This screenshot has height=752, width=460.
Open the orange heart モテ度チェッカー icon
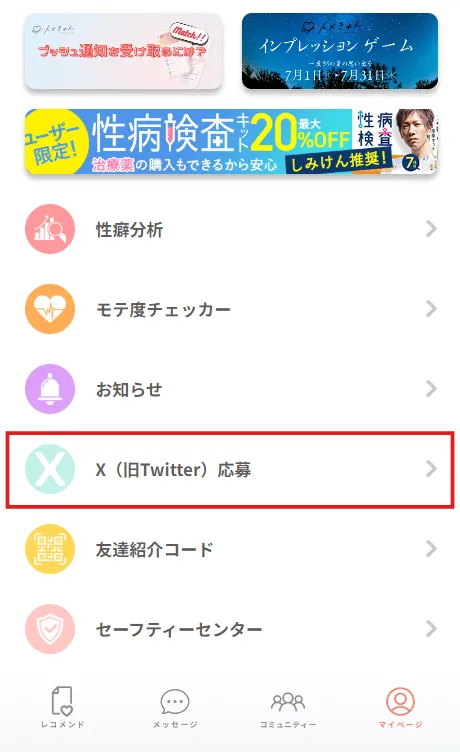click(50, 309)
